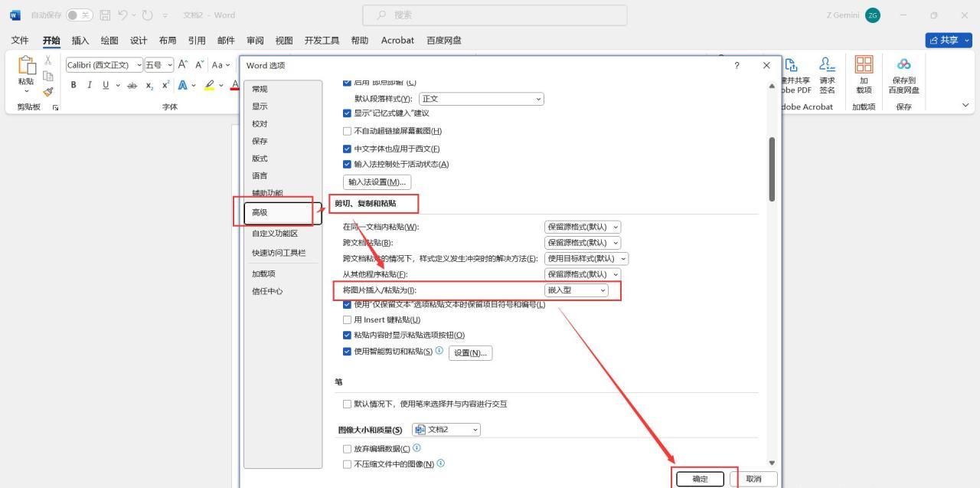The height and width of the screenshot is (488, 980).
Task: Switch to 布局 ribbon tab
Action: tap(168, 41)
